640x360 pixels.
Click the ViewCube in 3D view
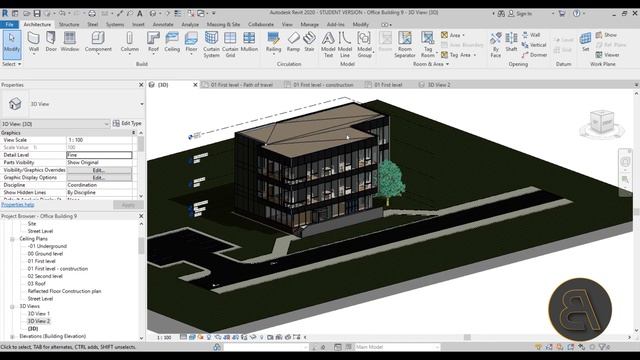click(x=602, y=122)
